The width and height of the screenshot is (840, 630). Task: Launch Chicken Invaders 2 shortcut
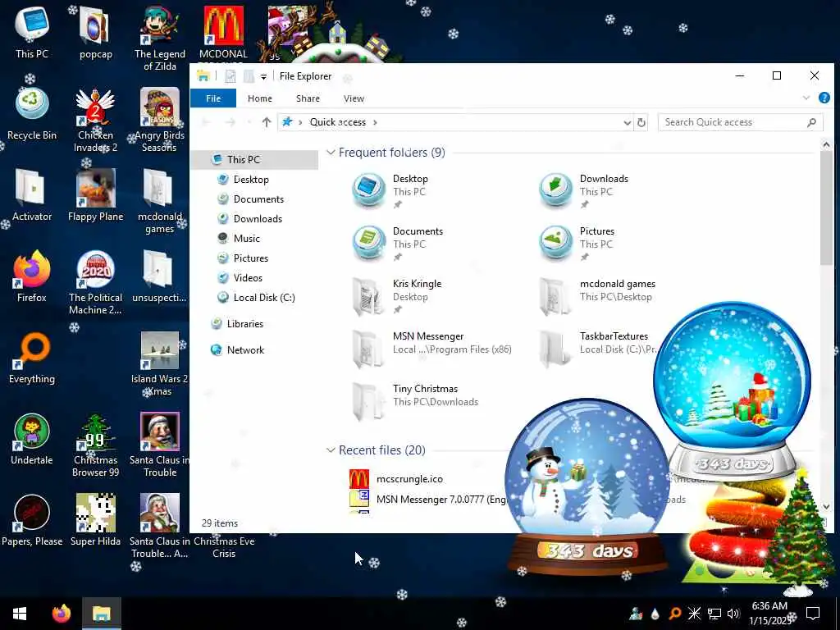[x=95, y=120]
